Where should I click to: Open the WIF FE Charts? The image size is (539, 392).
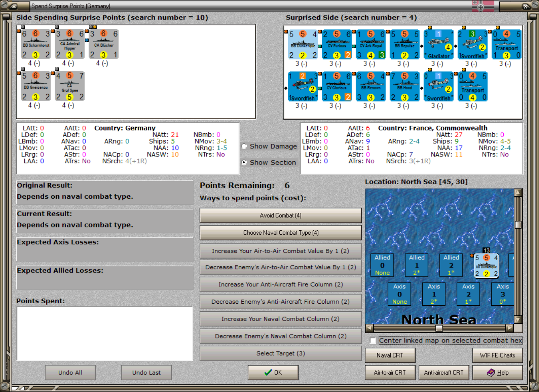point(497,355)
